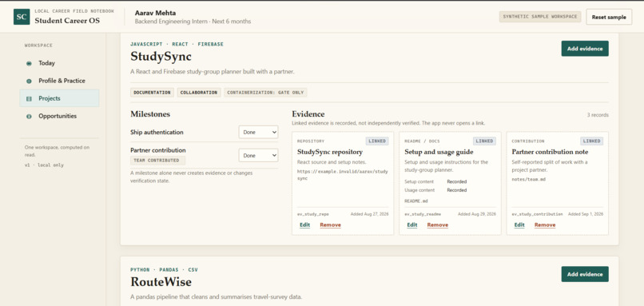This screenshot has height=306, width=644.
Task: Click the 'Added Sep 1, 2026' date
Action: (586, 214)
